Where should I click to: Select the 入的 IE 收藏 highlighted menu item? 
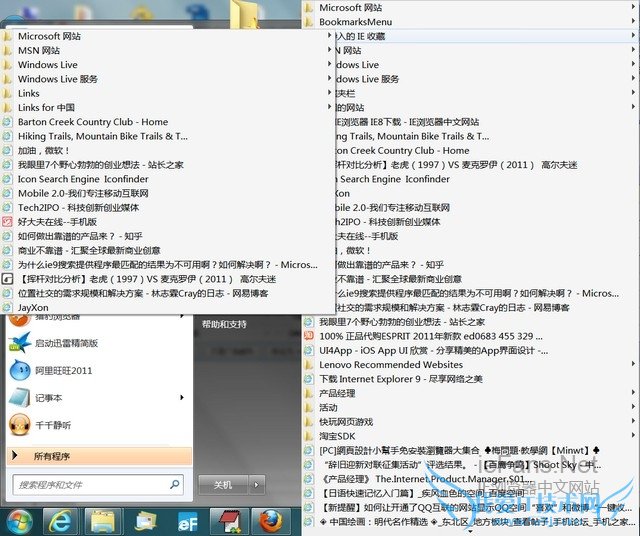click(486, 36)
